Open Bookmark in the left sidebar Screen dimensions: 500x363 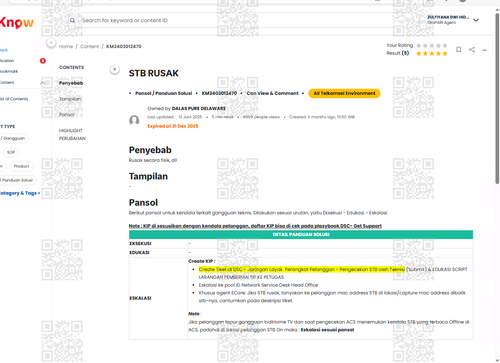click(x=9, y=71)
